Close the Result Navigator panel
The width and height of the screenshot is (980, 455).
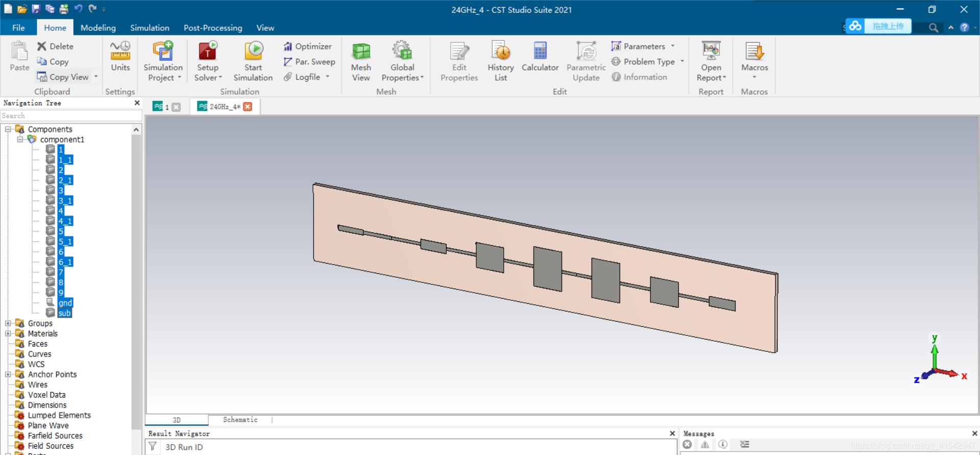pos(672,434)
